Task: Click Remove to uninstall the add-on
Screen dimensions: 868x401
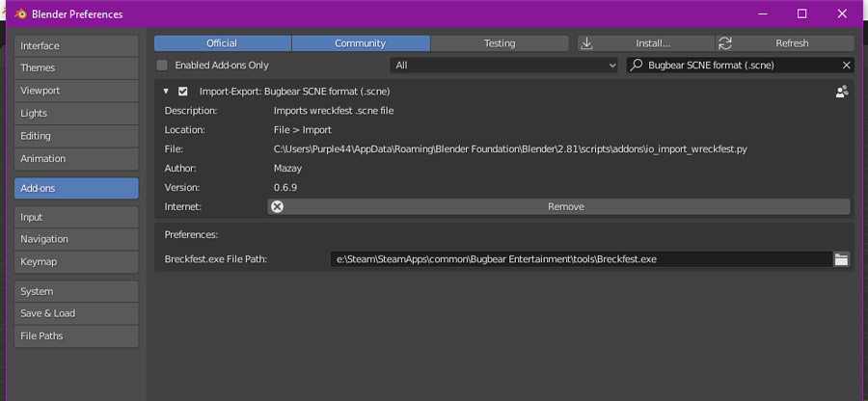Action: pos(558,207)
